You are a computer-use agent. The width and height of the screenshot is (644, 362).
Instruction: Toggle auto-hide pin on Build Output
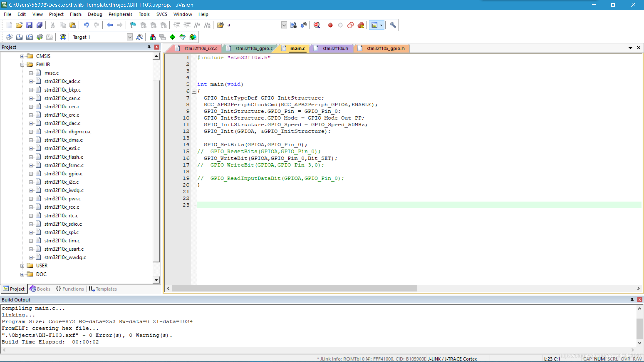[632, 300]
